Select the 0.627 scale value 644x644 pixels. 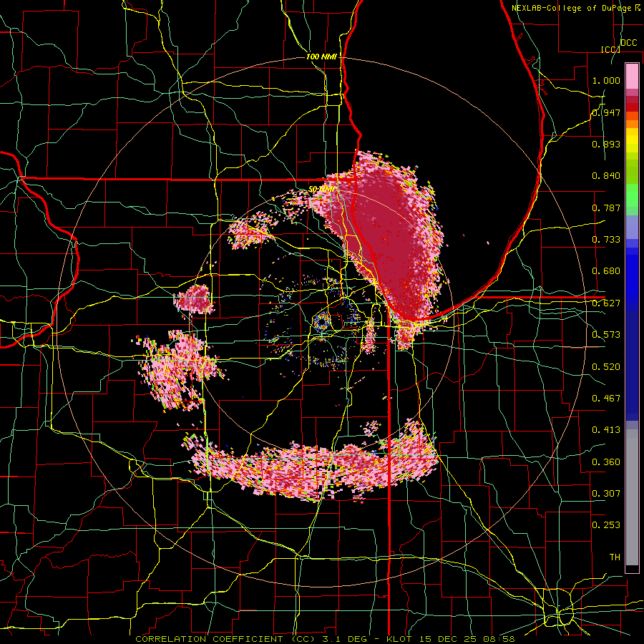(x=606, y=303)
